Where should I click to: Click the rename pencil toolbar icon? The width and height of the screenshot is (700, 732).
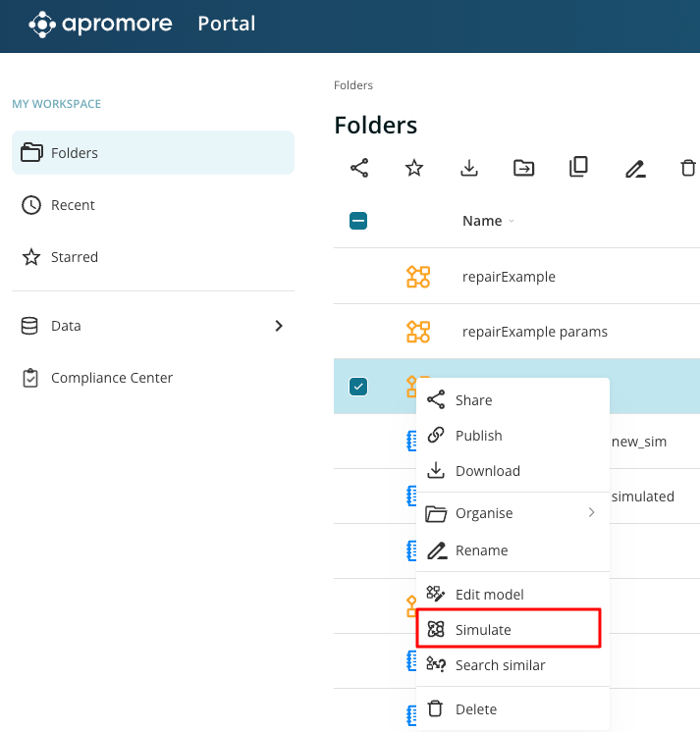click(635, 169)
